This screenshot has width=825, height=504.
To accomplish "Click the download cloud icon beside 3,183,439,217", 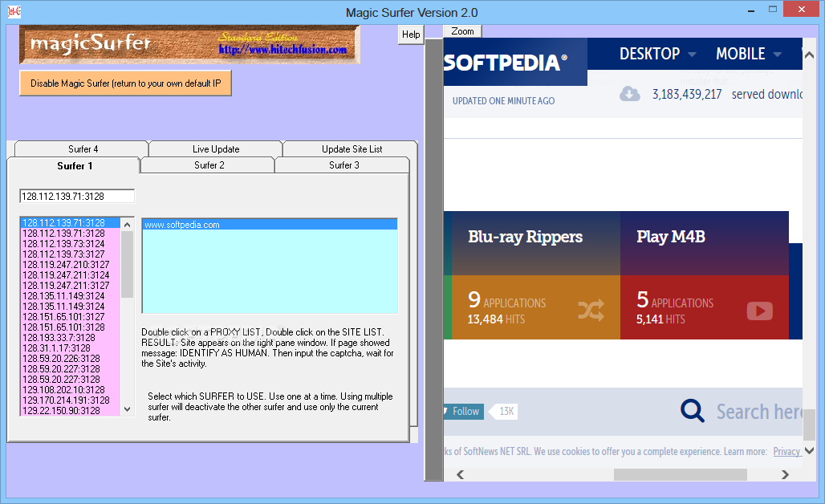I will (x=630, y=94).
